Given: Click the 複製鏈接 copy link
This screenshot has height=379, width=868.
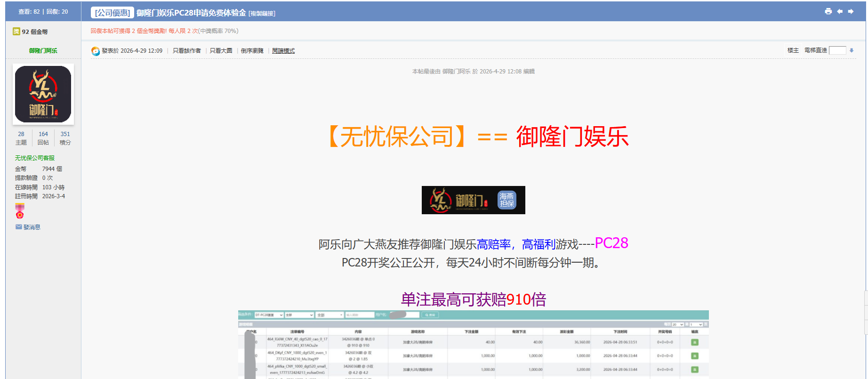Looking at the screenshot, I should [x=262, y=14].
